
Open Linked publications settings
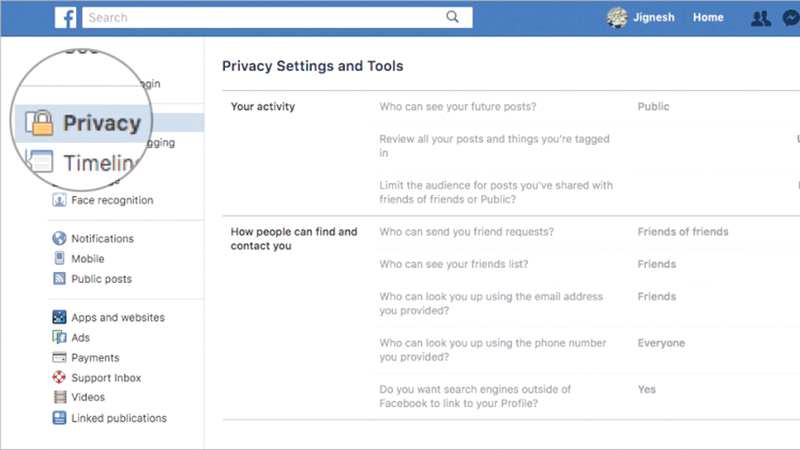pos(118,418)
